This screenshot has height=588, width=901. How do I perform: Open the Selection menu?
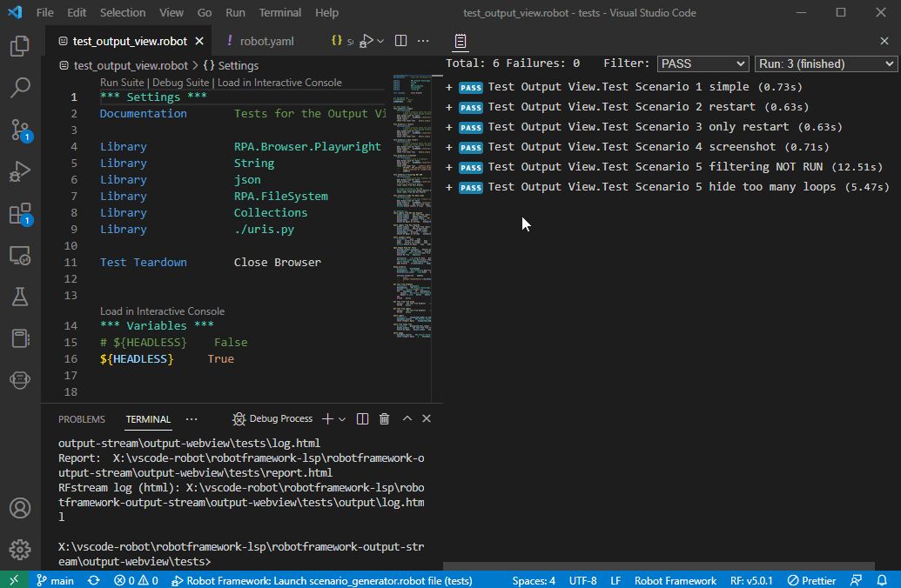123,13
